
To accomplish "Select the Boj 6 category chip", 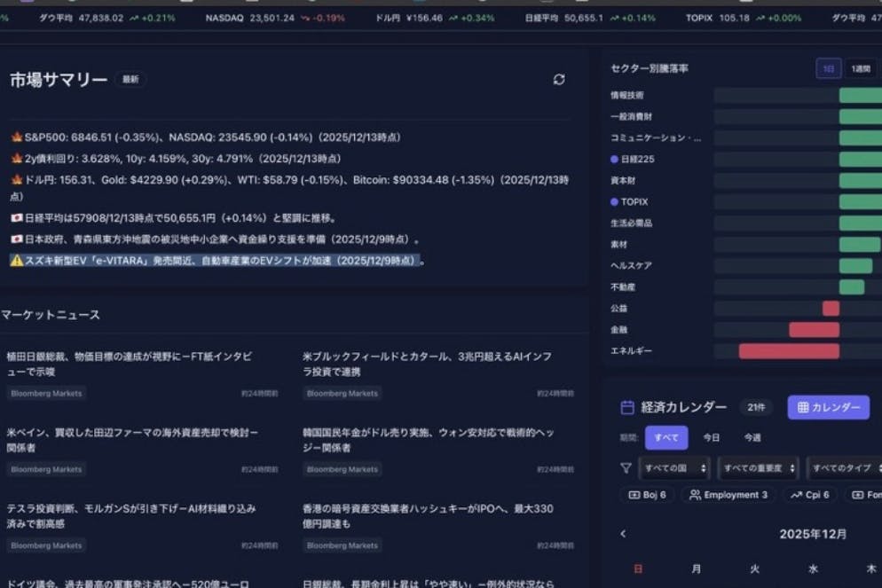I will (647, 495).
